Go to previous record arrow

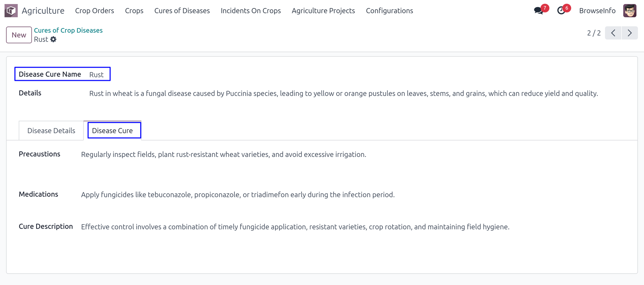coord(613,33)
